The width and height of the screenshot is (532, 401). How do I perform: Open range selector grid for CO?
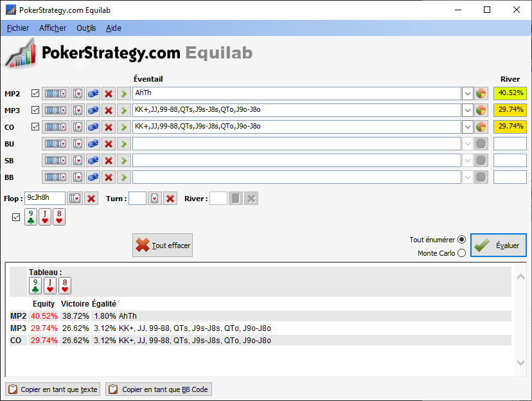point(56,127)
